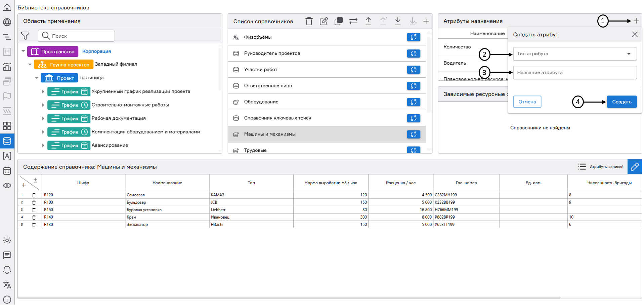Click the swap arrows icon in reference list toolbar
644x305 pixels.
pyautogui.click(x=353, y=22)
